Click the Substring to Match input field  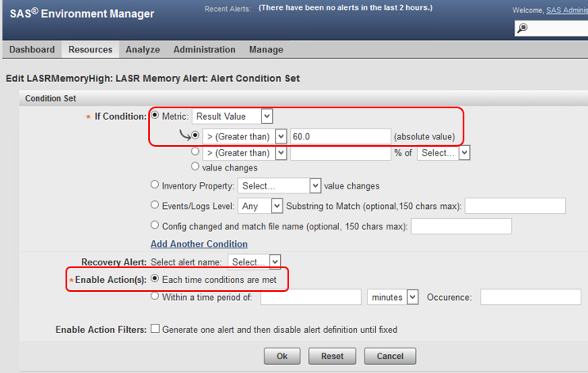pos(515,206)
